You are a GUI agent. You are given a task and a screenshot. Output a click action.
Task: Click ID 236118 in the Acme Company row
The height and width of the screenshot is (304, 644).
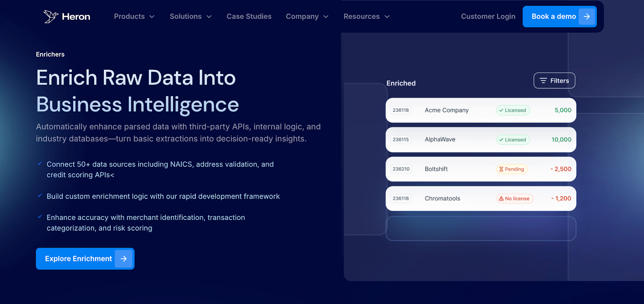coord(401,110)
